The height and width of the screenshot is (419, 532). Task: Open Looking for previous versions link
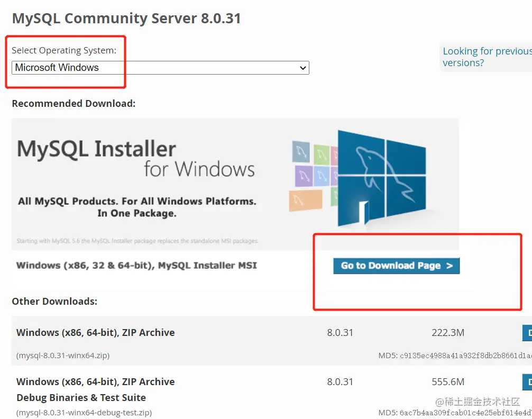coord(487,57)
